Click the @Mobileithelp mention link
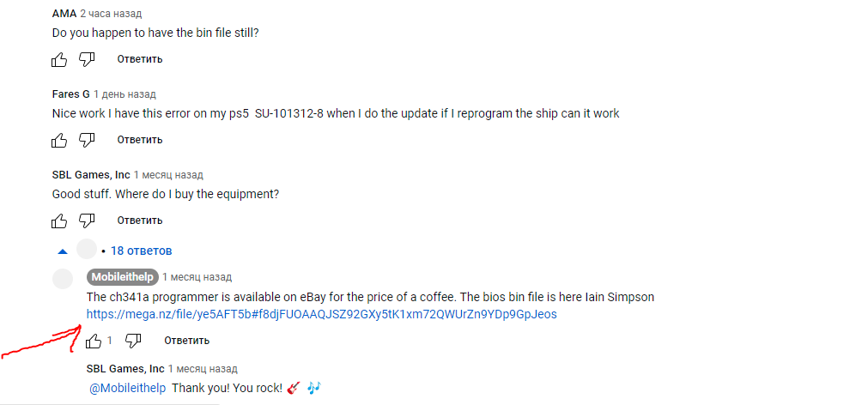 click(128, 388)
